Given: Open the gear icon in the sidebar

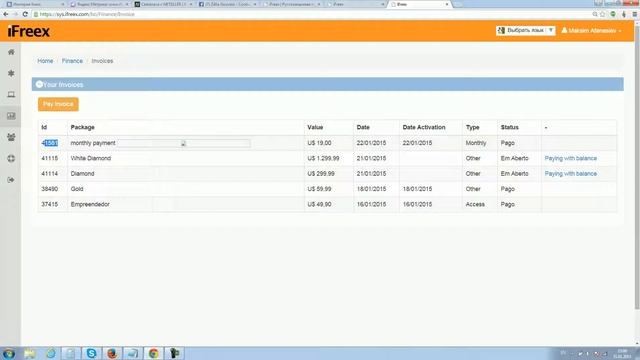Looking at the screenshot, I should [x=11, y=73].
